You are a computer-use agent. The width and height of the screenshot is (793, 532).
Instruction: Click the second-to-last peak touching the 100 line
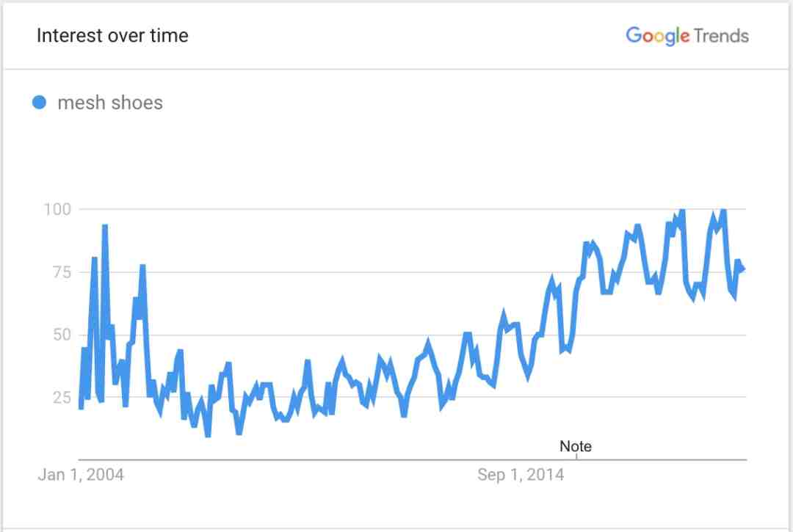[x=682, y=211]
